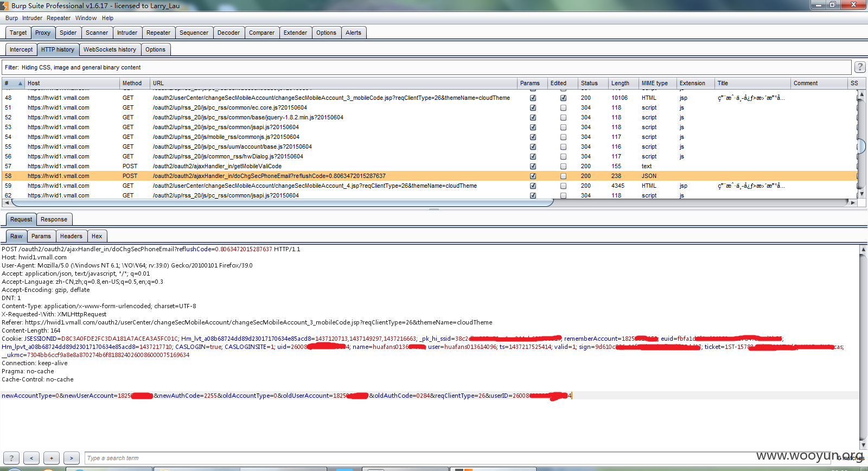Image resolution: width=868 pixels, height=471 pixels.
Task: Switch to WebSockets history sub-tab
Action: click(x=110, y=49)
